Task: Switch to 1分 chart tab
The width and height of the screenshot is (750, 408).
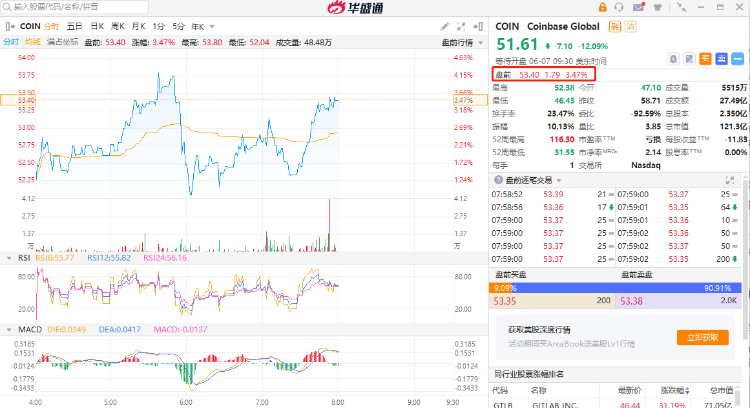Action: click(x=158, y=26)
